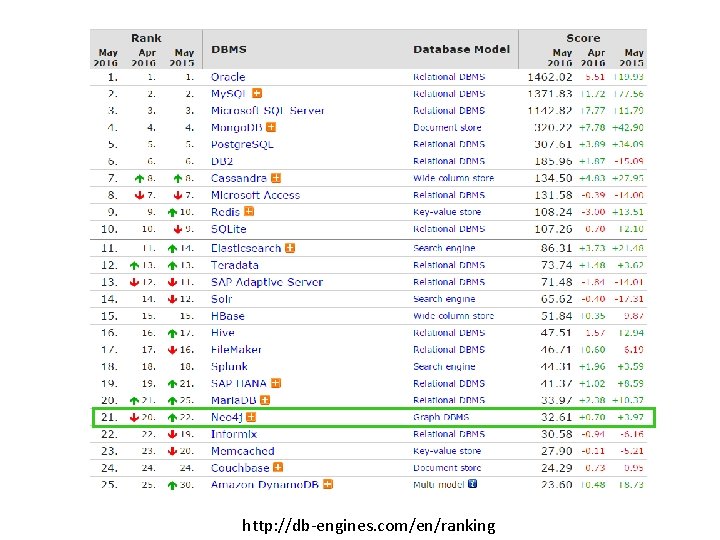Click the orange plus icon beside Redis
Viewport: 720px width, 540px height.
[x=249, y=211]
